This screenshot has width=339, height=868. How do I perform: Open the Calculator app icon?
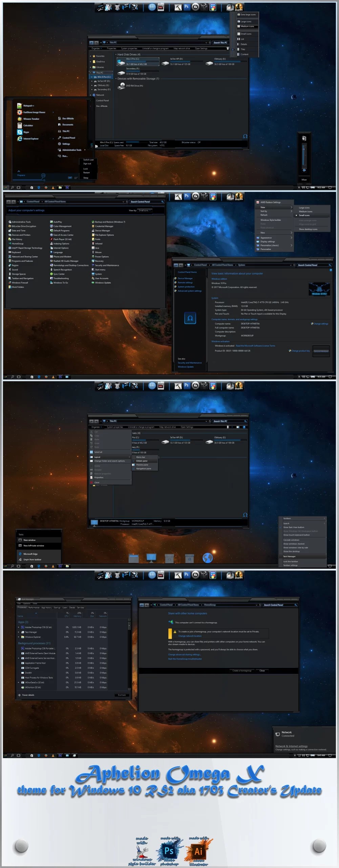(20, 125)
